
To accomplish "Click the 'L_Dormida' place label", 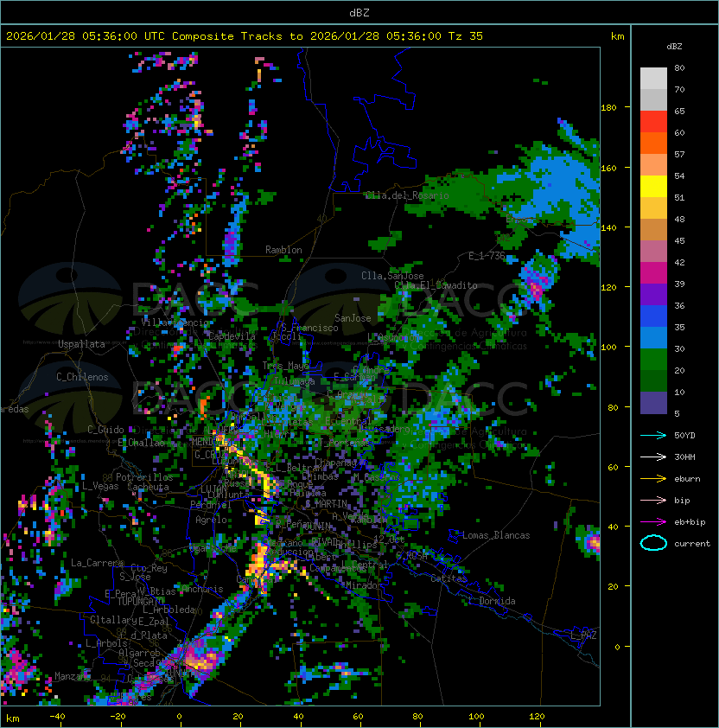I will coord(492,601).
